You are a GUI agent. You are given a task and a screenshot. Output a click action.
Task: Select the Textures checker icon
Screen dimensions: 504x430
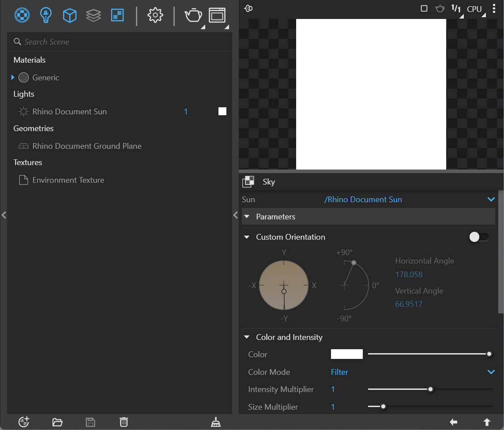pos(117,15)
